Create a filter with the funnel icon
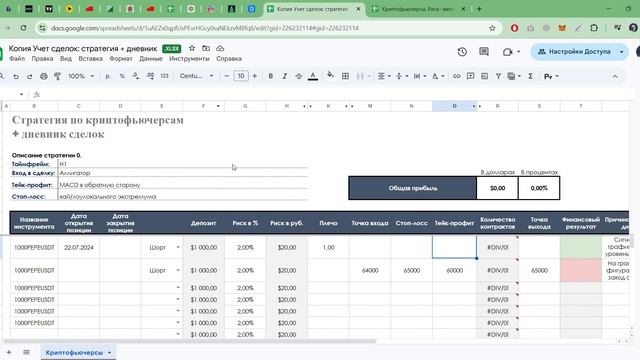The height and width of the screenshot is (360, 640). tap(498, 76)
